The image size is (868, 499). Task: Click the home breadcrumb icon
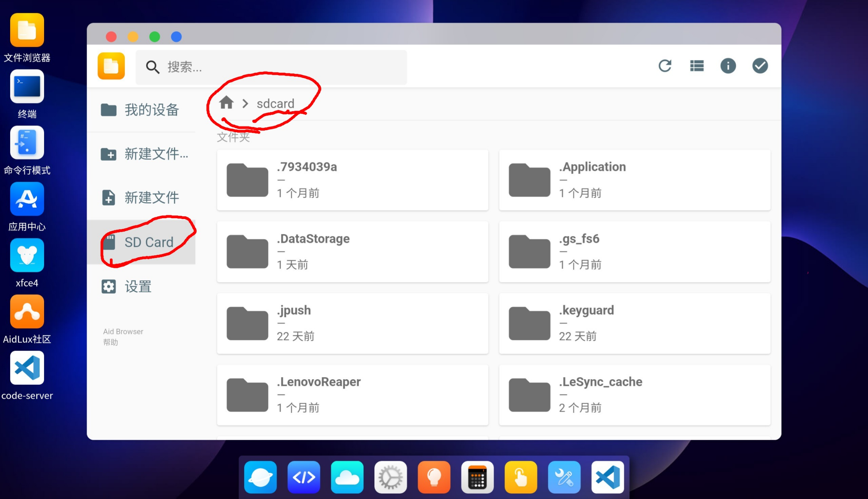point(226,103)
